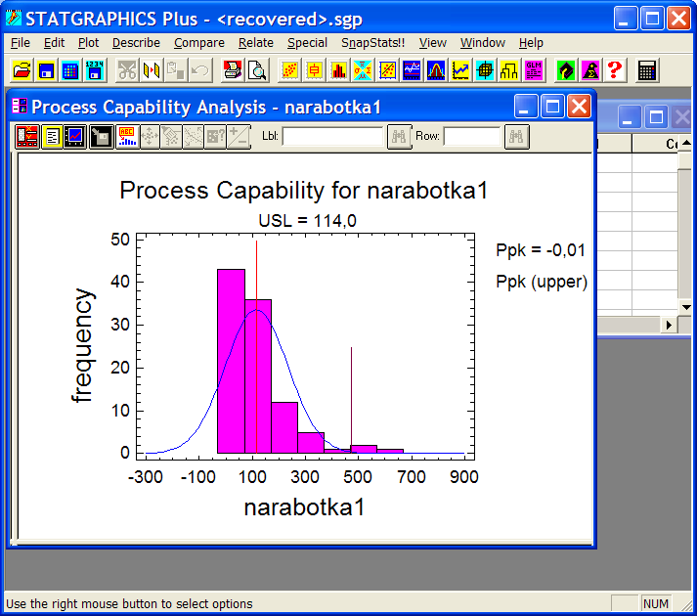Click the 'USL = 114,0' label
The height and width of the screenshot is (616, 697).
coord(308,220)
